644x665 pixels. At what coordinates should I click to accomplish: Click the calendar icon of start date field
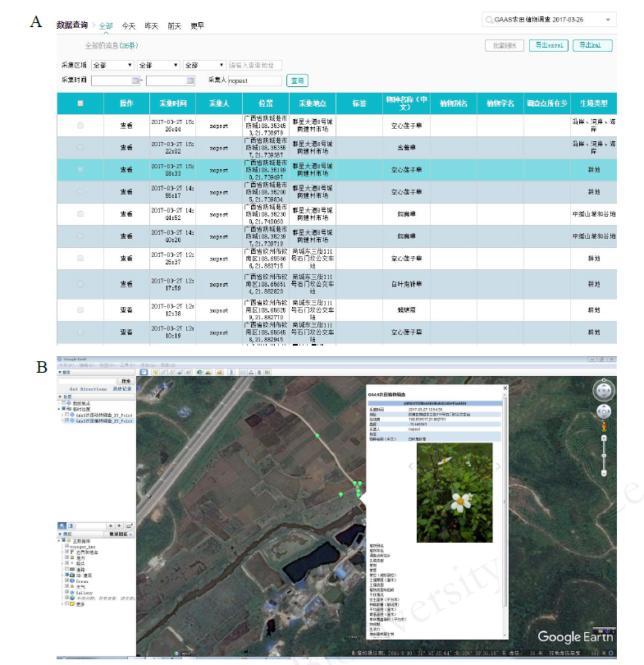(135, 80)
